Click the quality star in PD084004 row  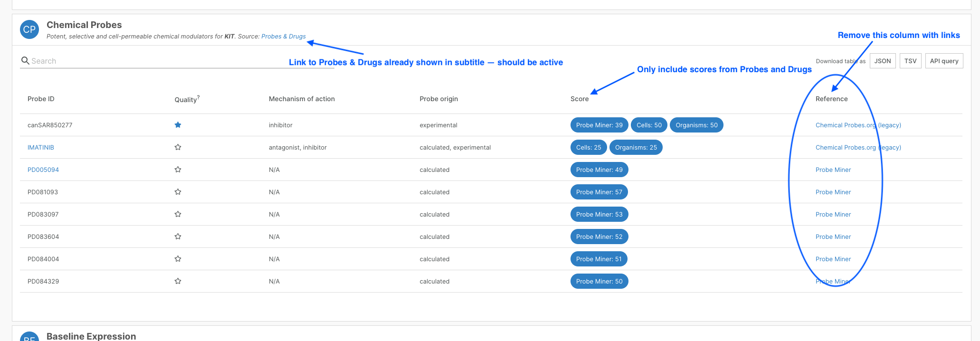178,259
